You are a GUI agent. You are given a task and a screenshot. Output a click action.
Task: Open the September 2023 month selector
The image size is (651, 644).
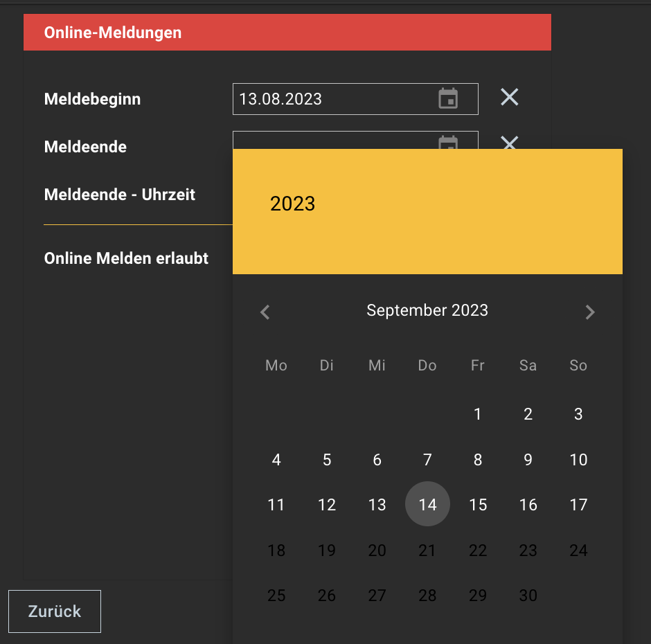coord(427,311)
